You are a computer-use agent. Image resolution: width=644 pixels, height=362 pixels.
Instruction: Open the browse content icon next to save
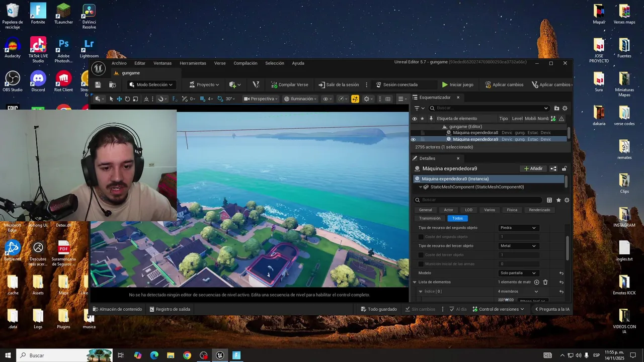113,85
